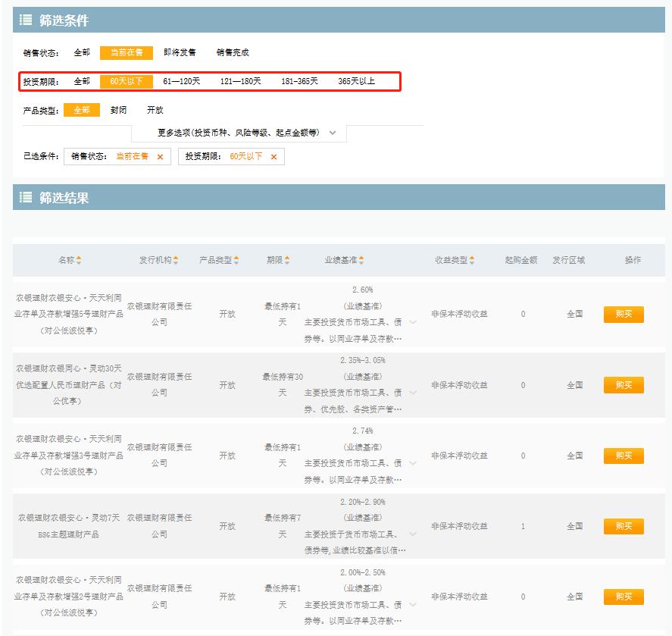This screenshot has height=636, width=672.
Task: Choose 121—180天 investment term
Action: click(x=241, y=81)
